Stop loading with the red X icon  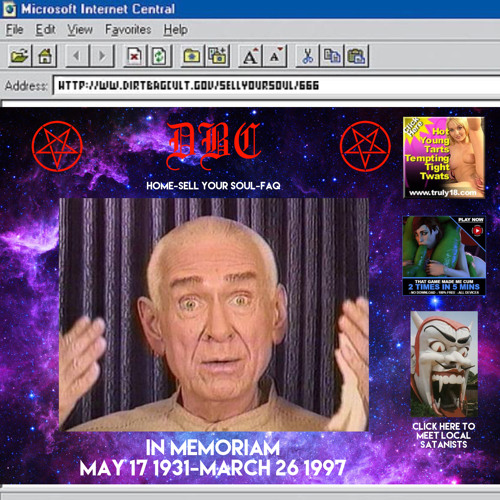pyautogui.click(x=134, y=56)
